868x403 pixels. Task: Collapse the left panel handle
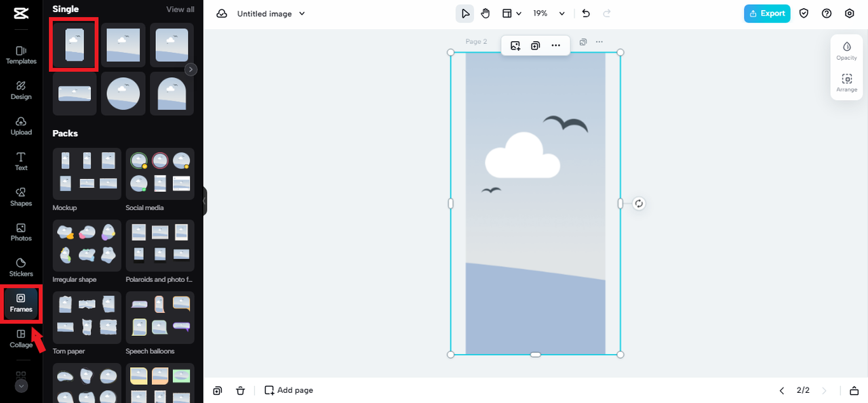(x=204, y=201)
